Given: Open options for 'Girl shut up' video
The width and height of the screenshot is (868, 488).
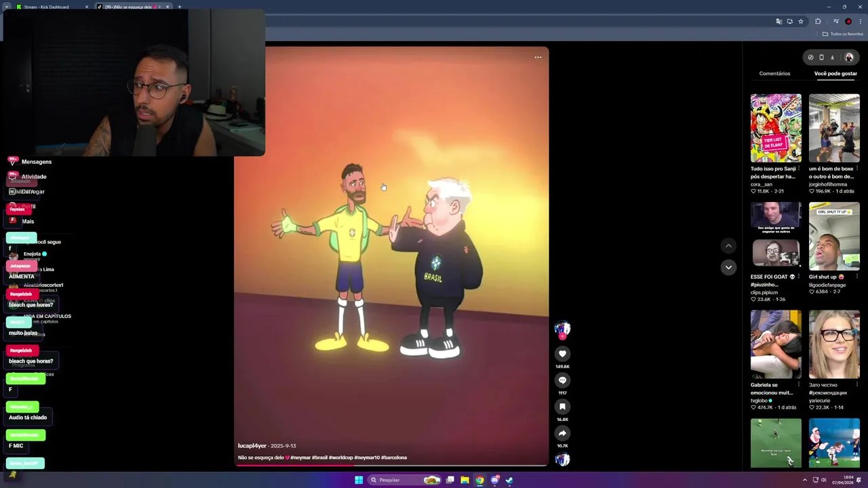Looking at the screenshot, I should pos(857,277).
